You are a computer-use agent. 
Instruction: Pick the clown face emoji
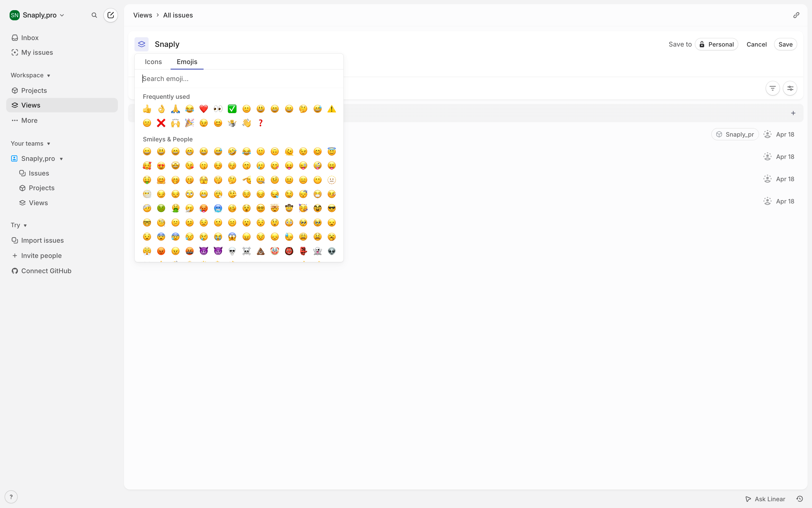(x=275, y=251)
